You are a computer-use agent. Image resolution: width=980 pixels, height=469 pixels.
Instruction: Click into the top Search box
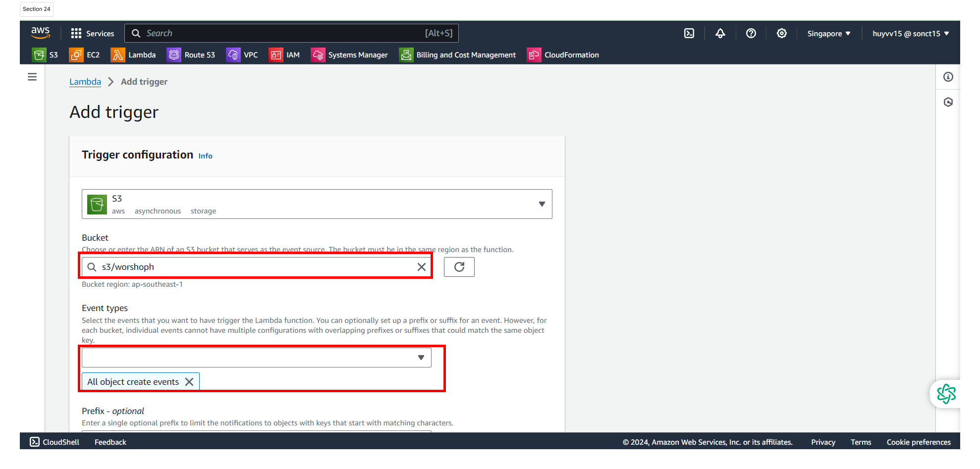click(292, 33)
